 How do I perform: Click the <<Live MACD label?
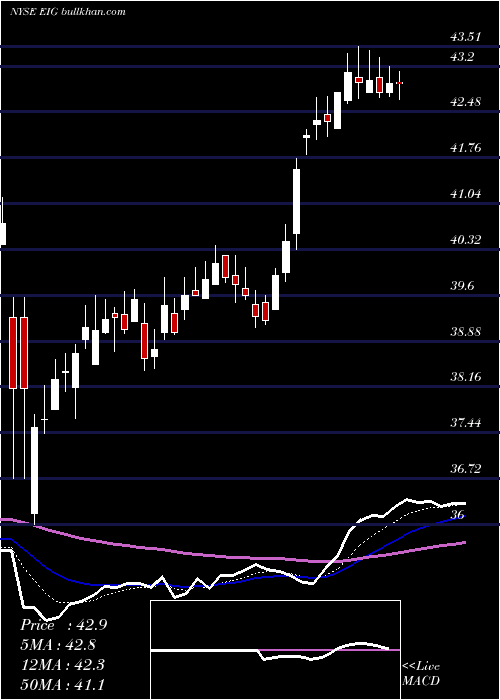(421, 673)
